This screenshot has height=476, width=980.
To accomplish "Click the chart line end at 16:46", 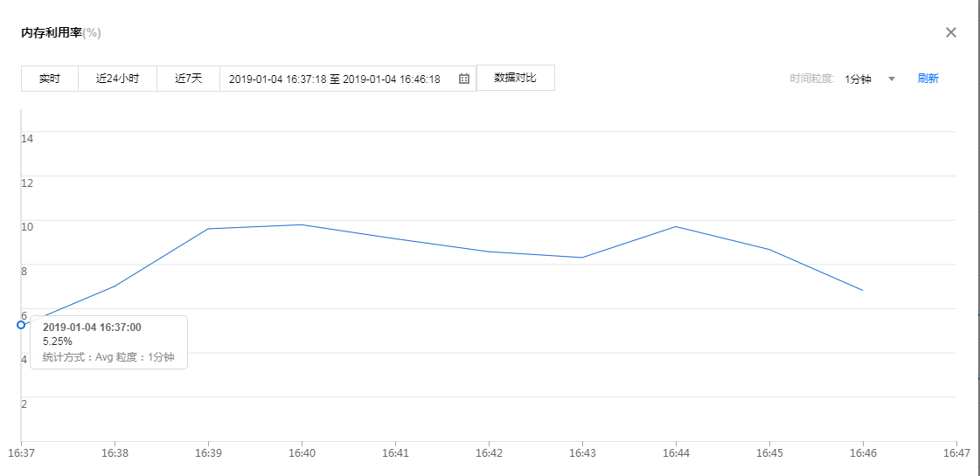I will point(863,290).
